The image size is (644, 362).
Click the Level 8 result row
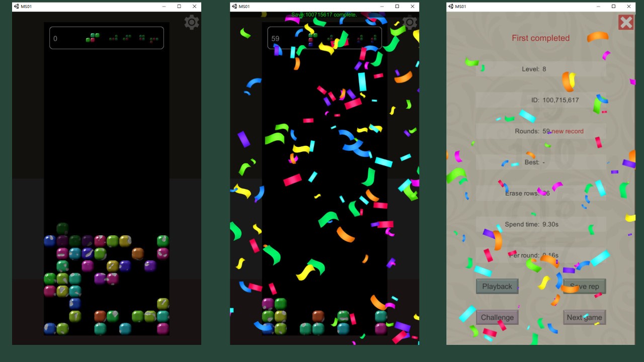tap(541, 69)
